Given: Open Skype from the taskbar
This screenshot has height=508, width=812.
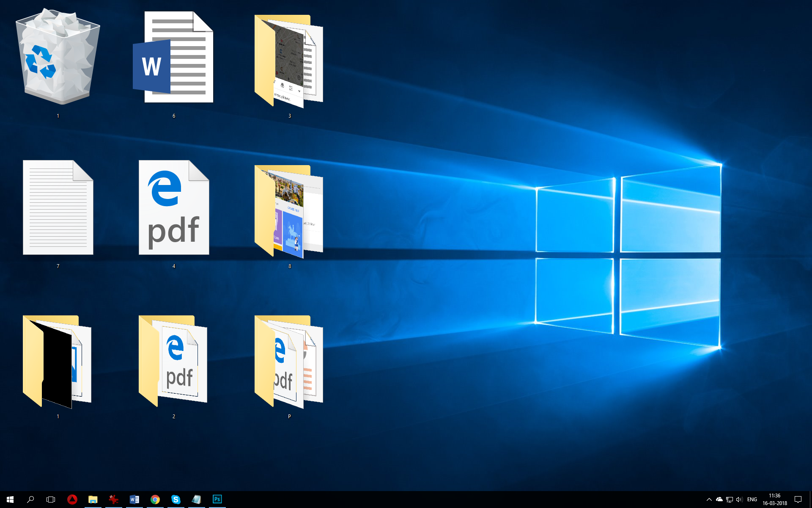Looking at the screenshot, I should click(x=176, y=499).
